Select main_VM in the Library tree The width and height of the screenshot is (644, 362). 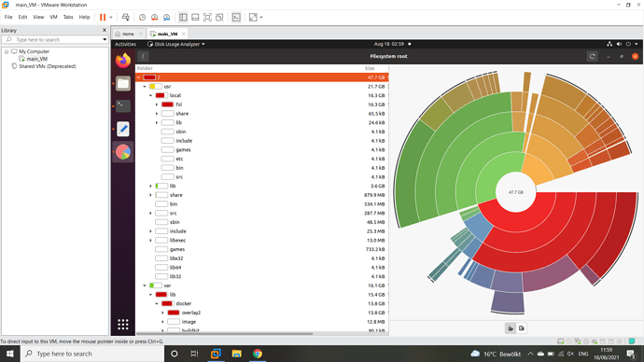point(37,59)
